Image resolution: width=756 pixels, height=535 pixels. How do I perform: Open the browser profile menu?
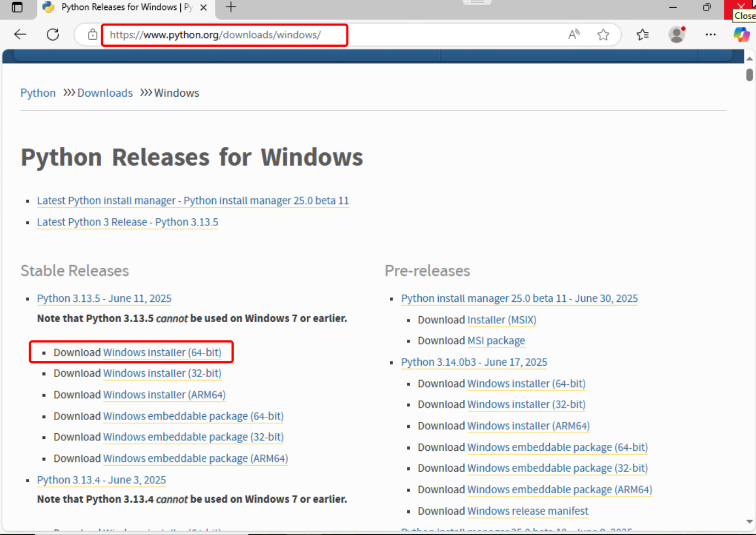click(676, 34)
